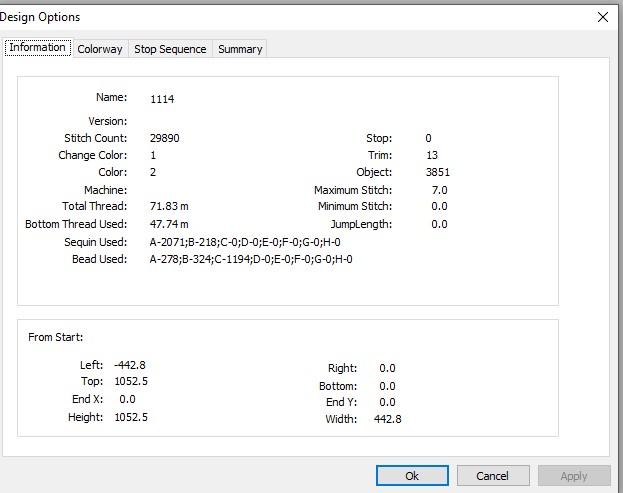Confirm with the Ok button
Screen dimensions: 623x493
[412, 476]
